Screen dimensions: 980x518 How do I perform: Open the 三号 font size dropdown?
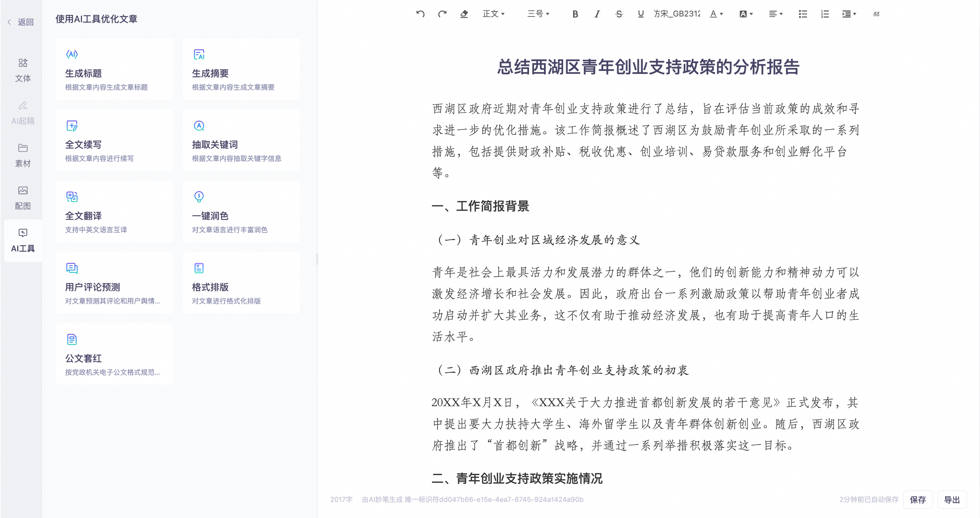[x=538, y=14]
